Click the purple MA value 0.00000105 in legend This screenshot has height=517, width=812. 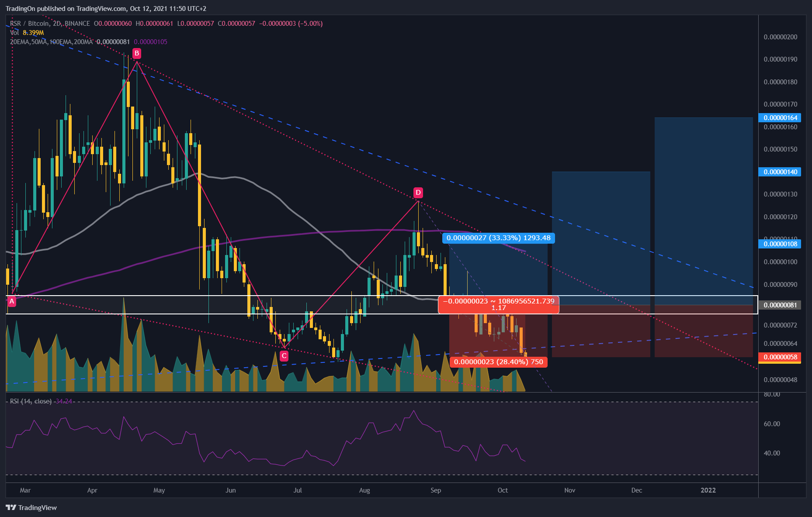[150, 42]
